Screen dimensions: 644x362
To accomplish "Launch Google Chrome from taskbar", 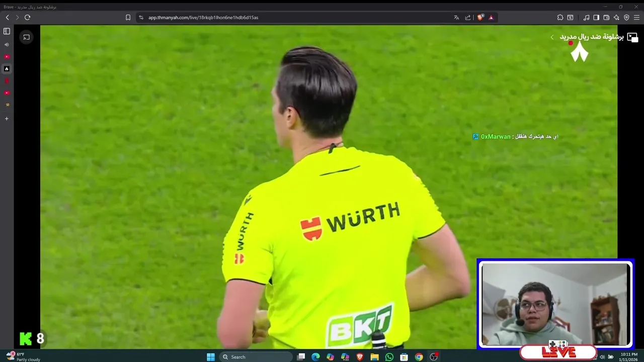I will point(419,357).
